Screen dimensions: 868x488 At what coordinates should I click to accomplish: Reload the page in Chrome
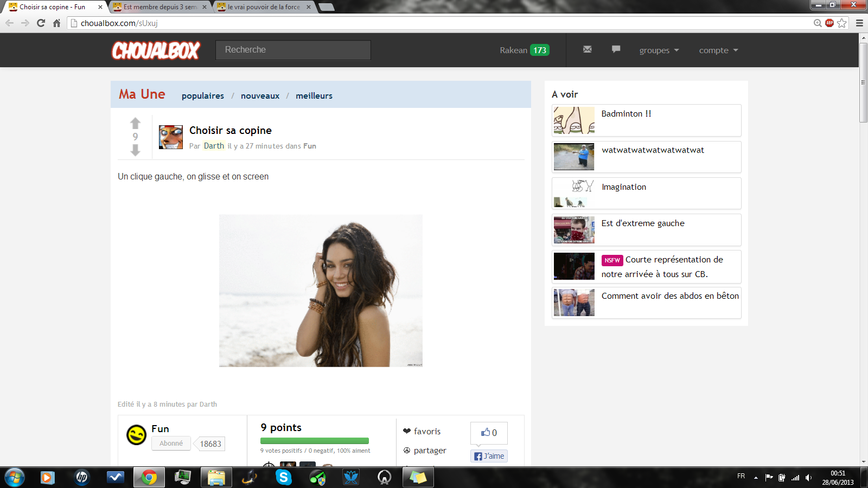click(41, 23)
